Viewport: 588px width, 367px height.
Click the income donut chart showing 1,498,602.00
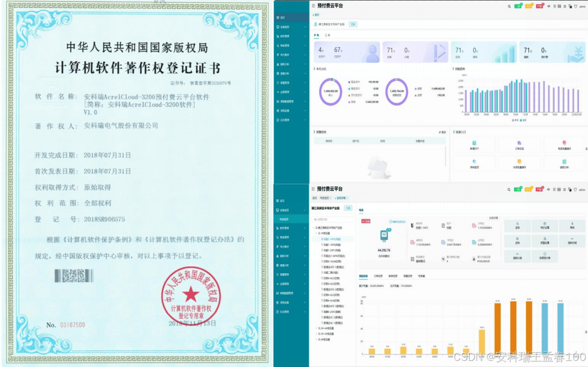(x=330, y=92)
